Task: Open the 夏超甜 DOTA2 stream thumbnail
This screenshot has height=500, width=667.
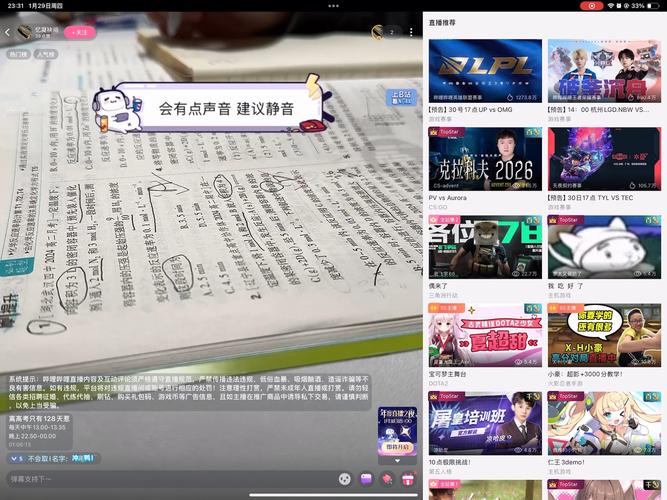Action: (485, 335)
